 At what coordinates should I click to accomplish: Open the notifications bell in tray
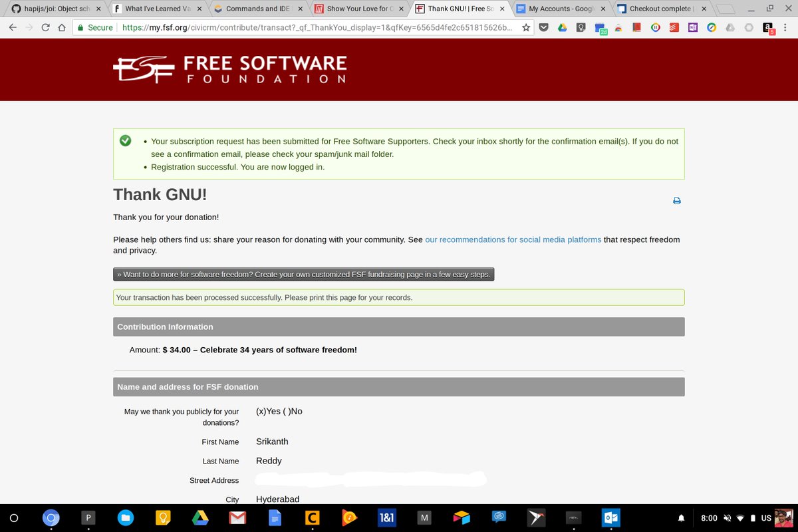pyautogui.click(x=681, y=518)
